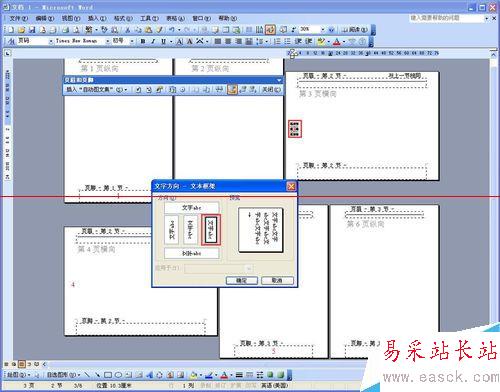
Task: Apply Italic formatting
Action: coord(153,41)
